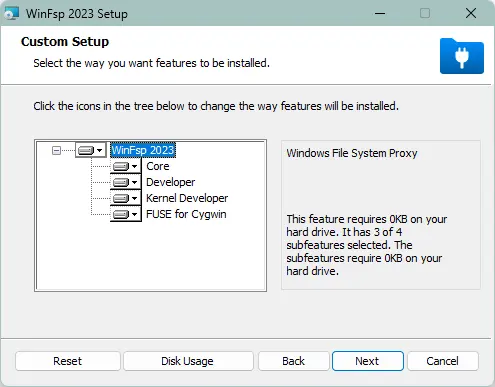Select the FUSE for Cygwin tree item
The image size is (495, 387).
point(186,214)
